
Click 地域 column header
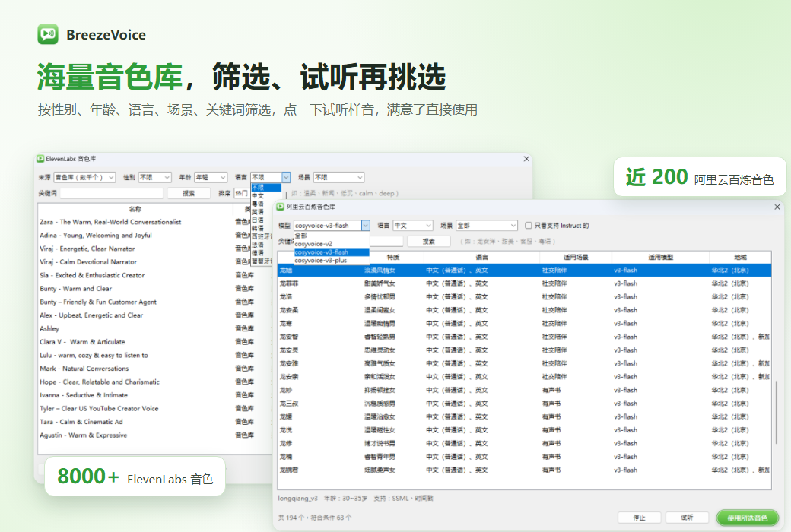[740, 257]
